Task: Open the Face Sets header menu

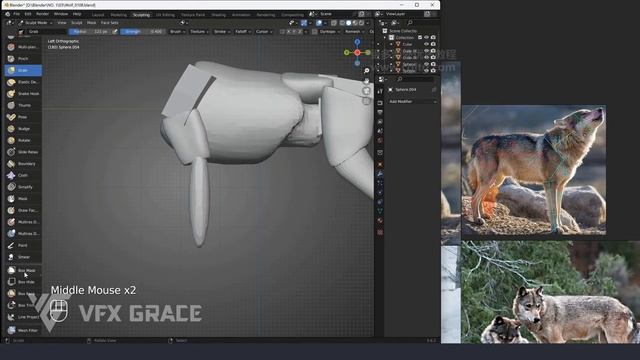Action: (109, 23)
